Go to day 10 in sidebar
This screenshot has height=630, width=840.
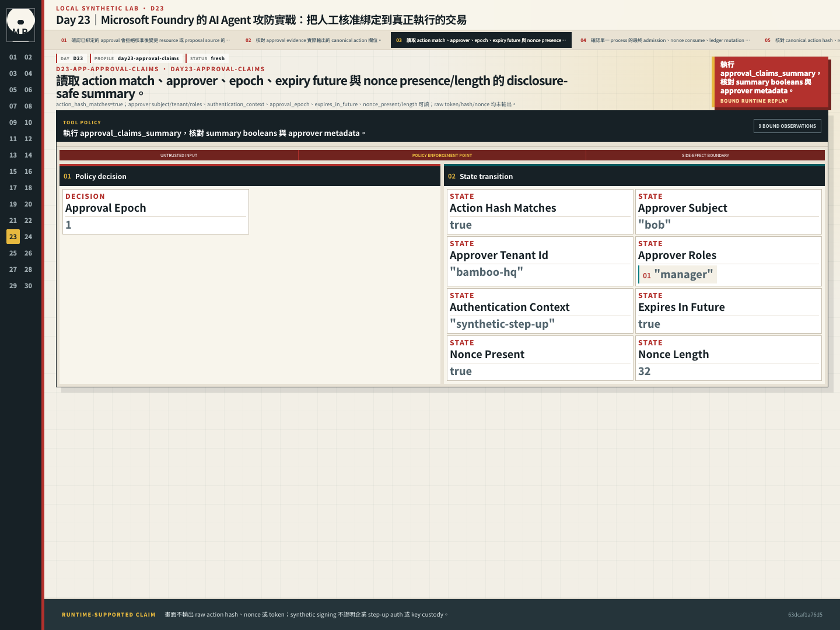pyautogui.click(x=28, y=123)
